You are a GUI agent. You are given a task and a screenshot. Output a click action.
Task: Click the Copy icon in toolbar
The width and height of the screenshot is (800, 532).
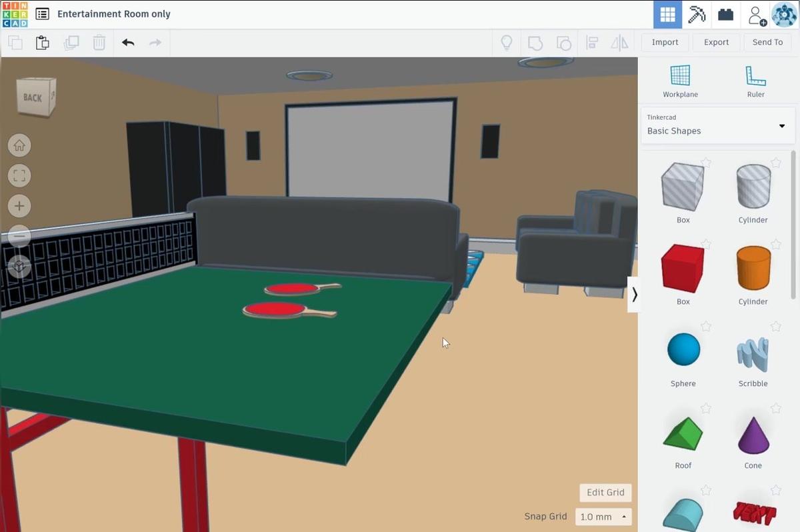click(15, 43)
